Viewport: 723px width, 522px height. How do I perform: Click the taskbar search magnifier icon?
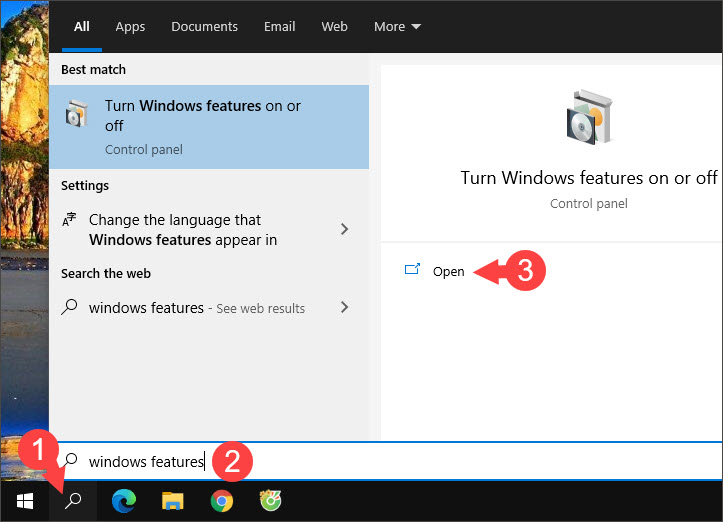(x=73, y=501)
